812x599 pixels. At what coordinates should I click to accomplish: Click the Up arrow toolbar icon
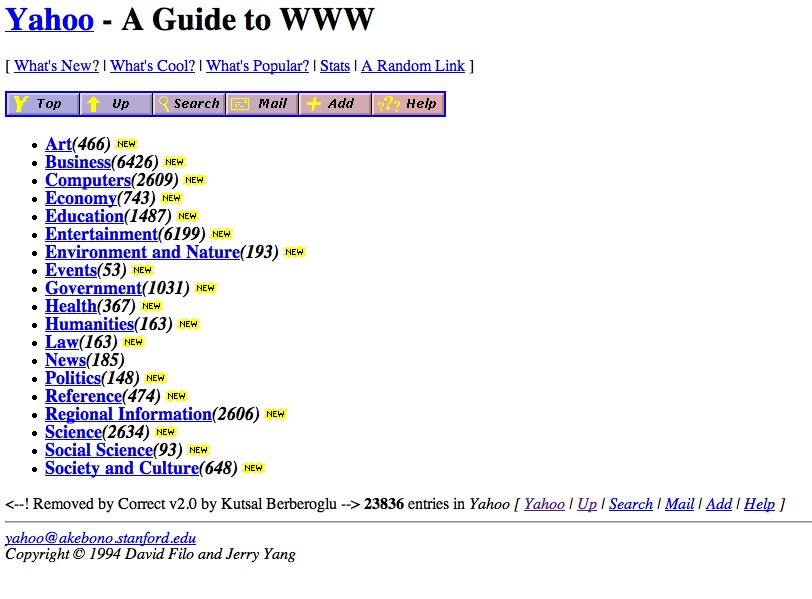coord(114,103)
